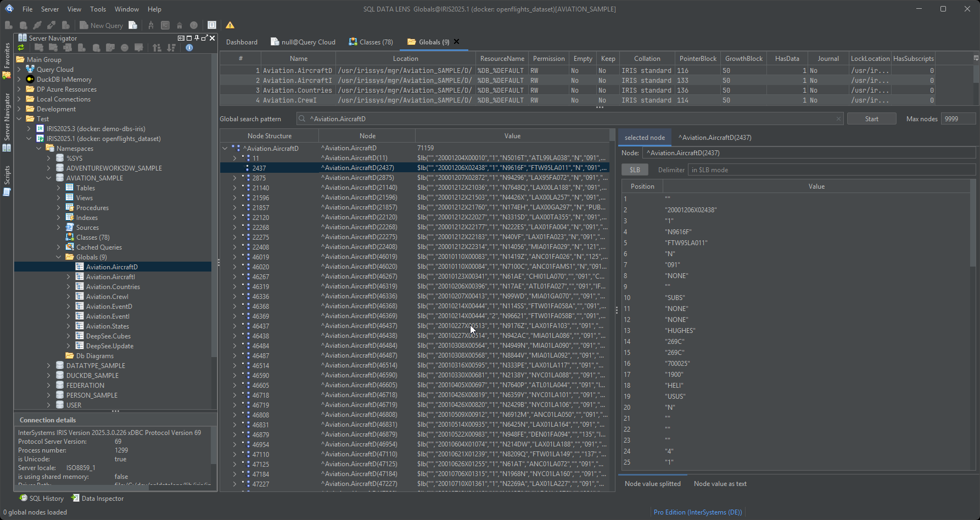This screenshot has width=980, height=520.
Task: Click the Start search button
Action: pos(872,118)
